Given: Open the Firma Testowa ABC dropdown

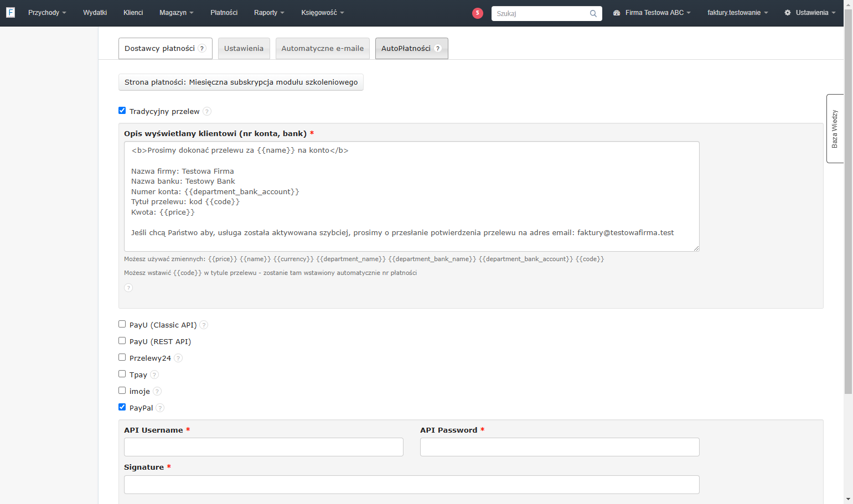Looking at the screenshot, I should [652, 13].
